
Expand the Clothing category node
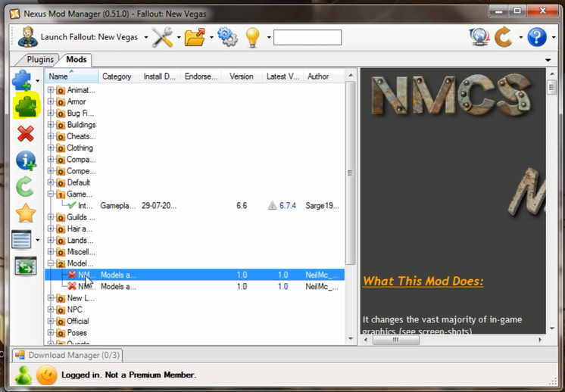coord(51,148)
